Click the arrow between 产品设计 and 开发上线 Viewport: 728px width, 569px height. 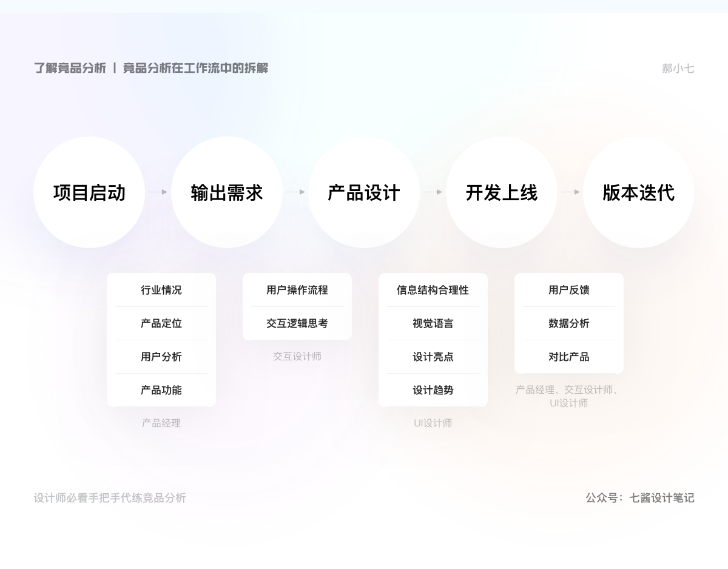click(433, 192)
